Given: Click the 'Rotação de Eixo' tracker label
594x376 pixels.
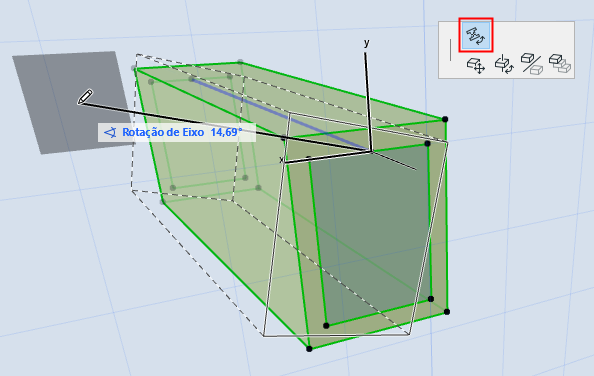Looking at the screenshot, I should pyautogui.click(x=163, y=132).
